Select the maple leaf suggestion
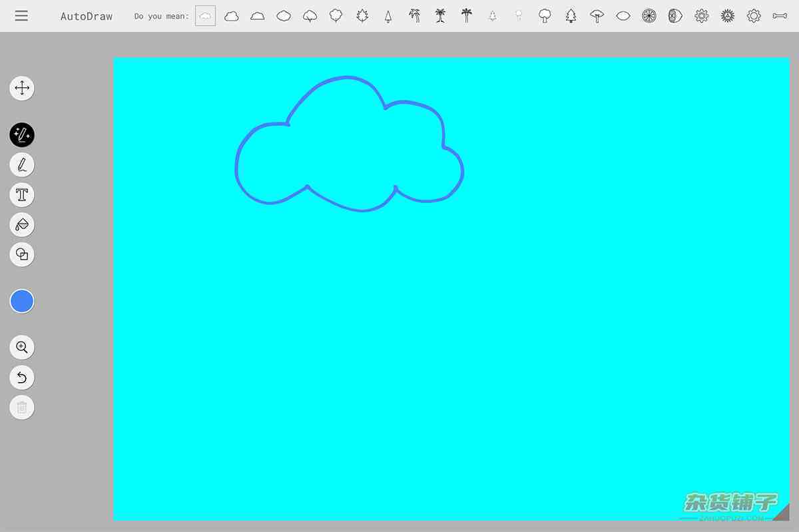This screenshot has width=799, height=532. [362, 15]
